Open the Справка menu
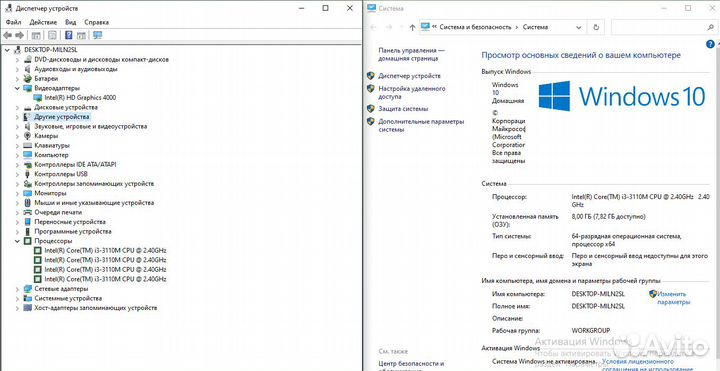Screen dimensions: 720x371 (96, 22)
